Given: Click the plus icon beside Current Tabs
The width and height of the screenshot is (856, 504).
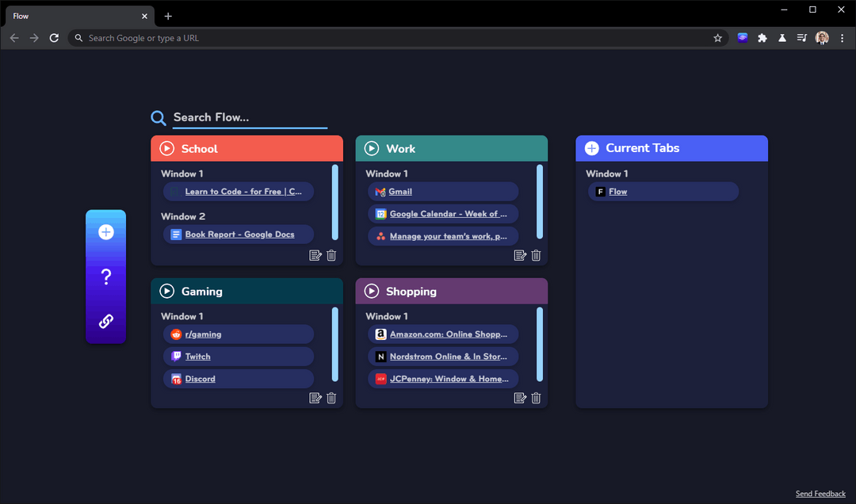Looking at the screenshot, I should (591, 148).
